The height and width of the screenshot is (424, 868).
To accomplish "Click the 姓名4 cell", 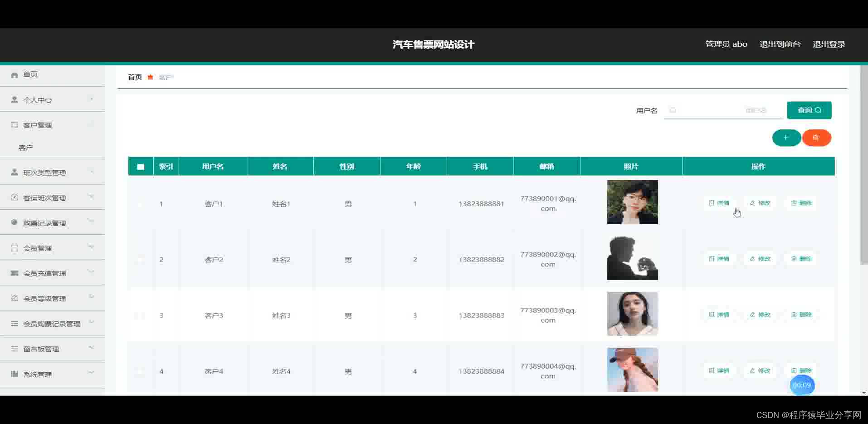I will pyautogui.click(x=281, y=371).
